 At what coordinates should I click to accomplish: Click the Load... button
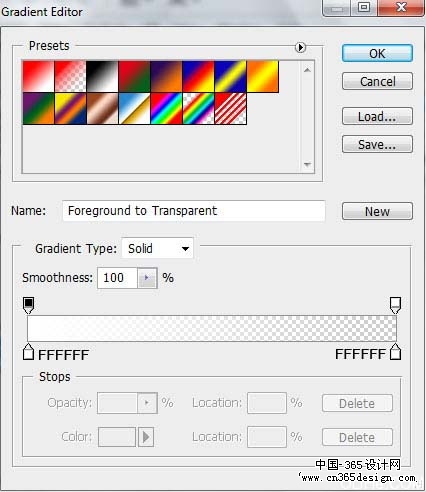pos(377,116)
